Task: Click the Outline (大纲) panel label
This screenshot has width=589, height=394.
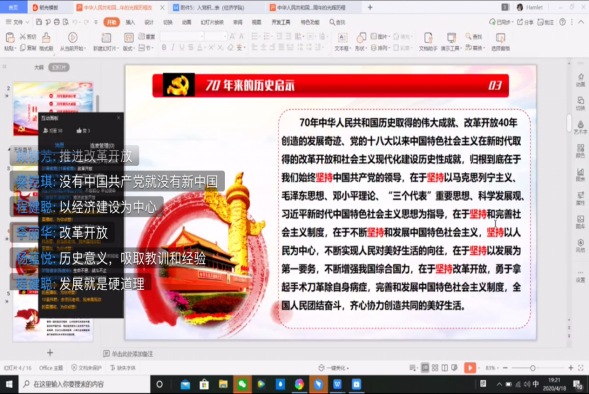Action: (x=39, y=67)
